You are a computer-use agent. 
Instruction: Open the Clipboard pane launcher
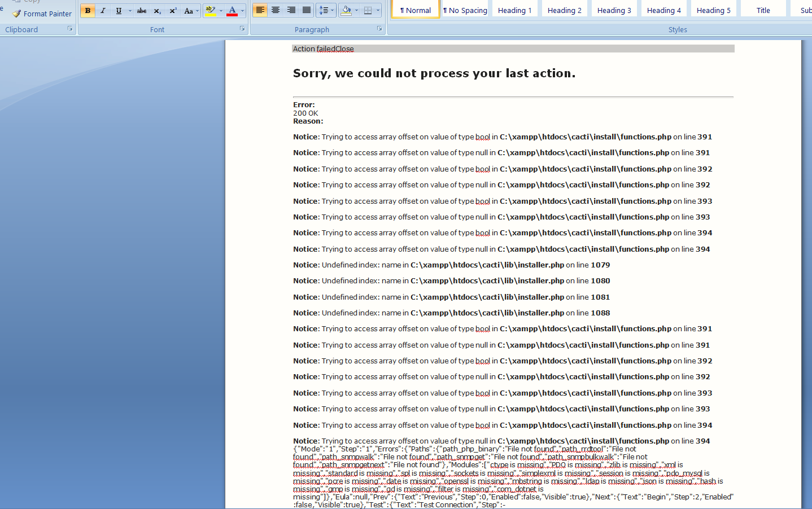coord(70,29)
